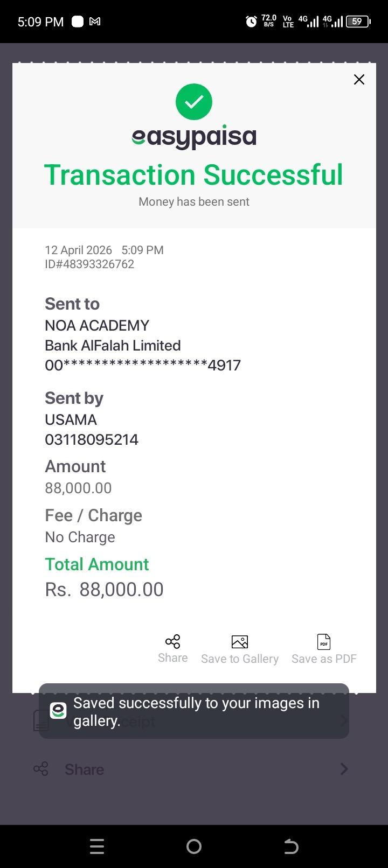Tap the Save to Gallery picture icon

tap(240, 642)
